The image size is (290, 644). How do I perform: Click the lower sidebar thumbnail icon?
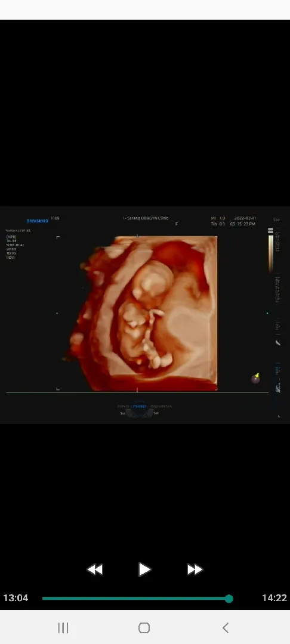278,387
